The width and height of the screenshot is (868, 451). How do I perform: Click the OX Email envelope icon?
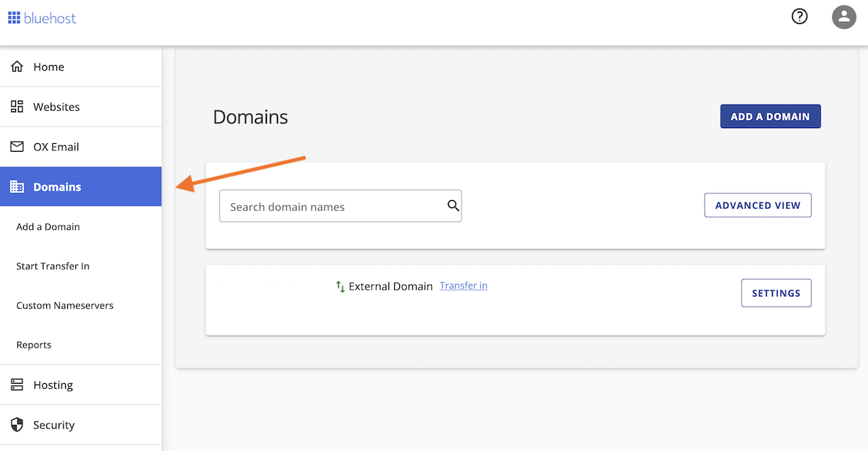(17, 147)
